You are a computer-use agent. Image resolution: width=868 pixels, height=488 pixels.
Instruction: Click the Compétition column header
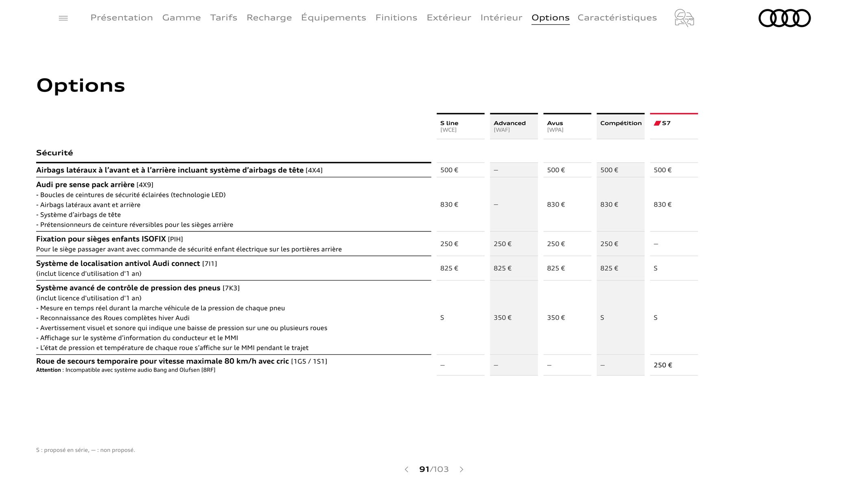[621, 126]
